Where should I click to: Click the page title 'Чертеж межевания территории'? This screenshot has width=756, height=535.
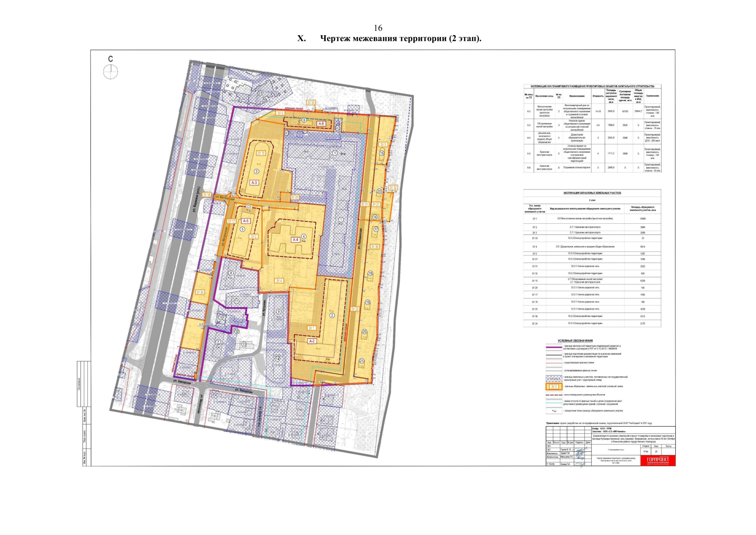click(400, 38)
